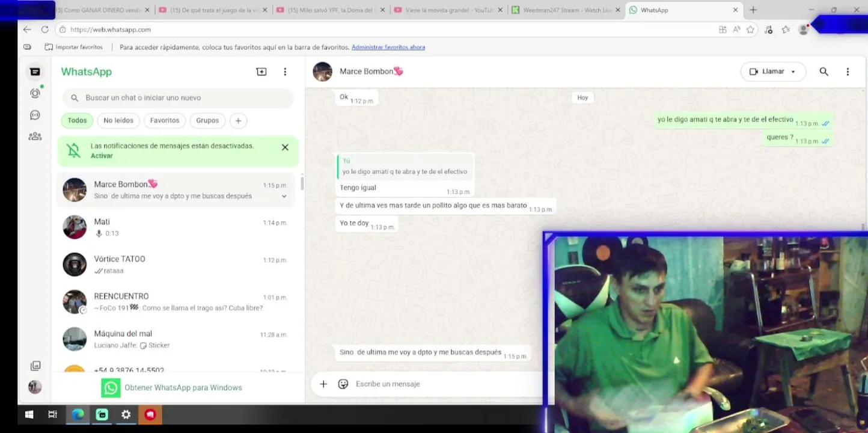Click the muted bell icon in banner

(73, 150)
